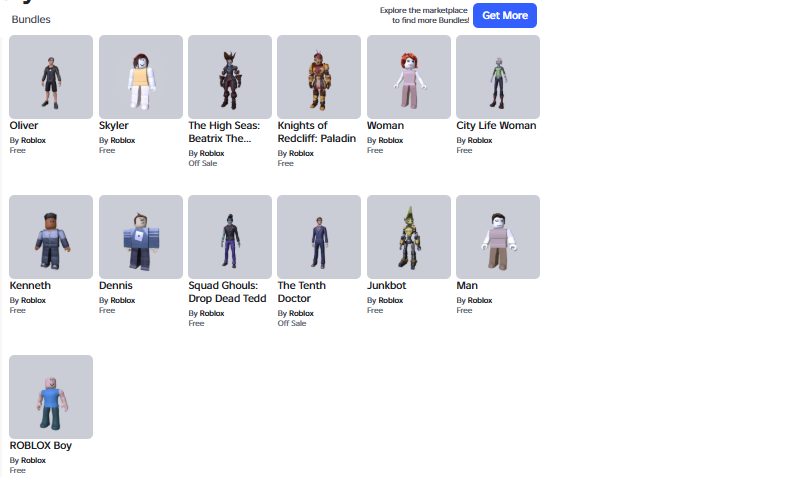
Task: Open Squad Ghouls: Drop Dead Tedd thumbnail
Action: coord(230,237)
